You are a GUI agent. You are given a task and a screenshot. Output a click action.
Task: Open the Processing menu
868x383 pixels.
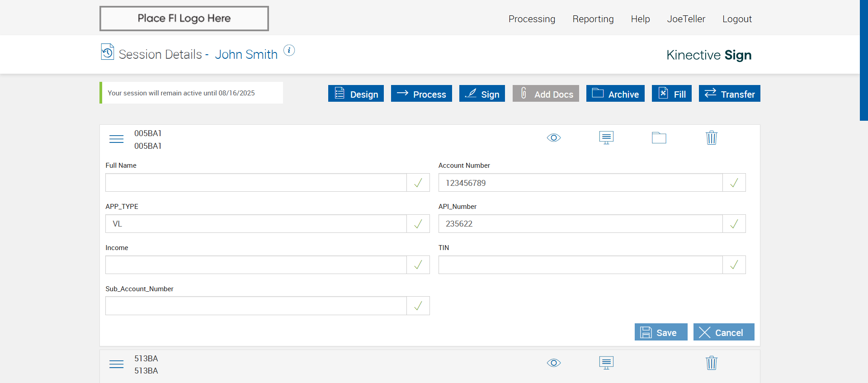[532, 19]
